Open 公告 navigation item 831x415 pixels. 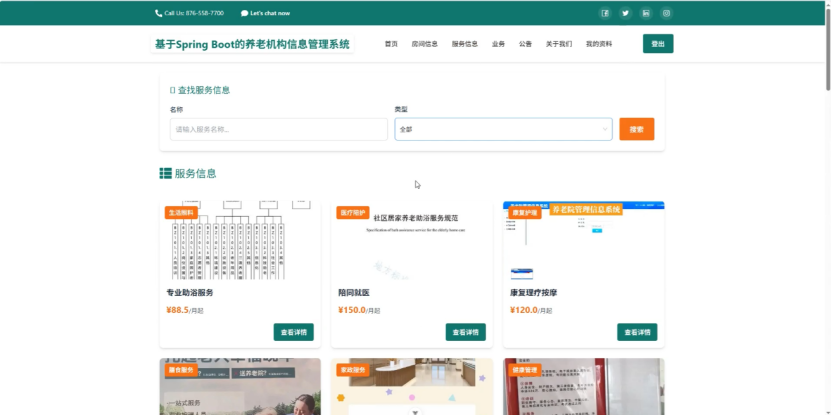[525, 44]
